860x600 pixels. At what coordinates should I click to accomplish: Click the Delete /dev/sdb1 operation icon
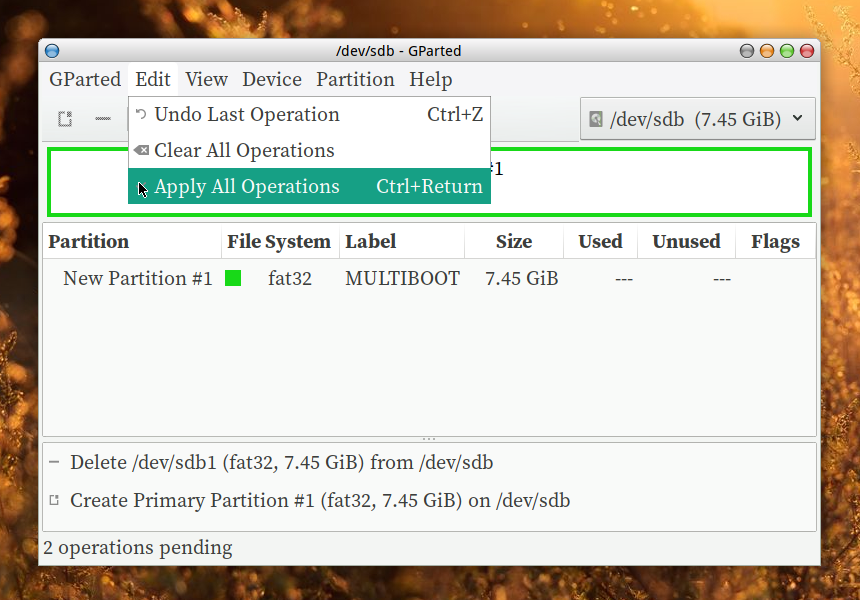click(x=54, y=463)
